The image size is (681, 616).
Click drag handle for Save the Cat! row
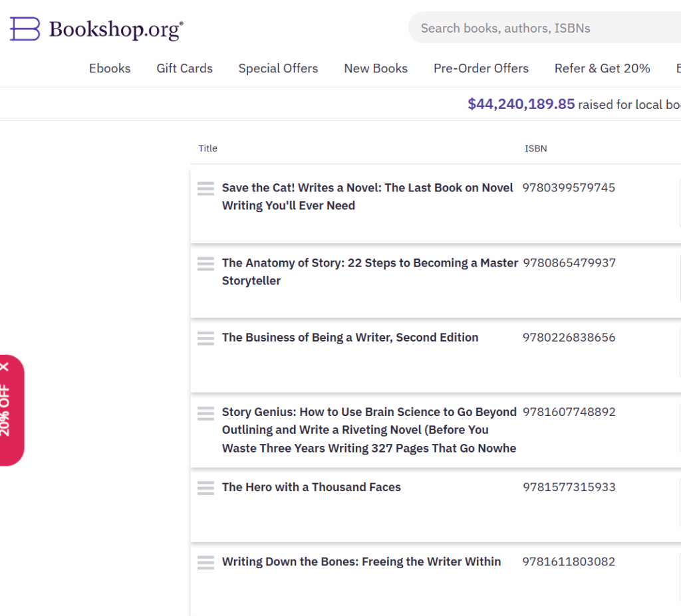(x=205, y=189)
